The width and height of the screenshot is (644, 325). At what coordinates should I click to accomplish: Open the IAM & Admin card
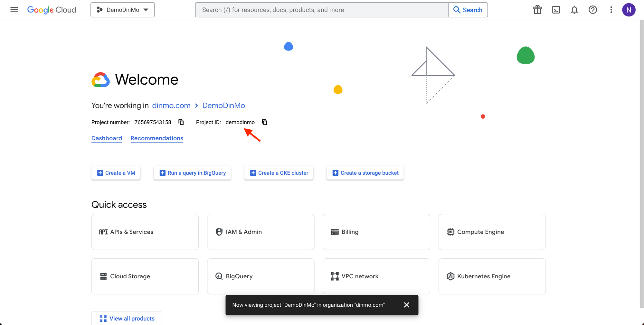[x=260, y=232]
